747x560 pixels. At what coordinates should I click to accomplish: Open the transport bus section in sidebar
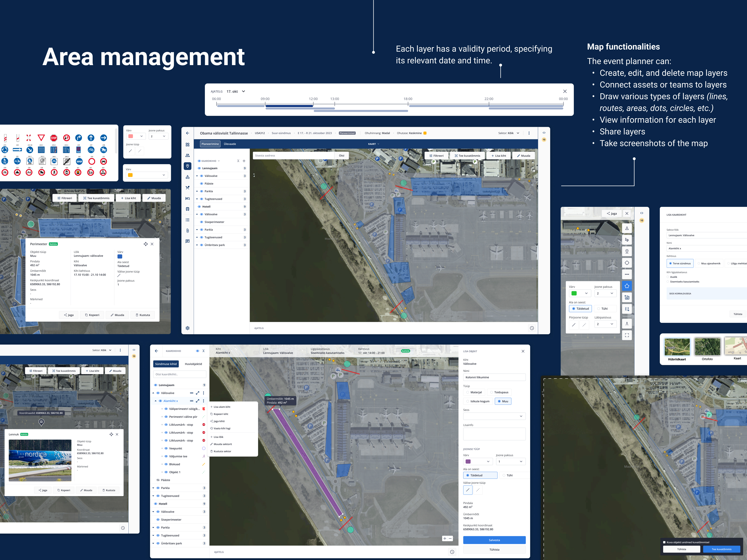[x=187, y=209]
